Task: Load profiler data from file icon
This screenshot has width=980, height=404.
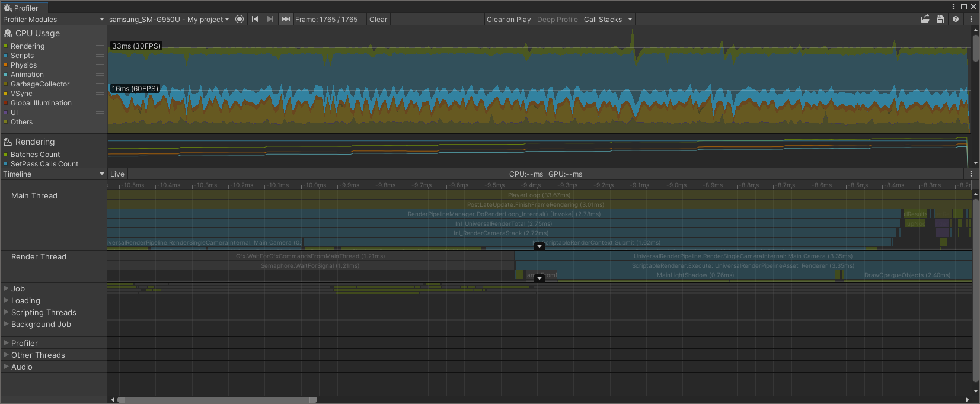Action: tap(925, 19)
